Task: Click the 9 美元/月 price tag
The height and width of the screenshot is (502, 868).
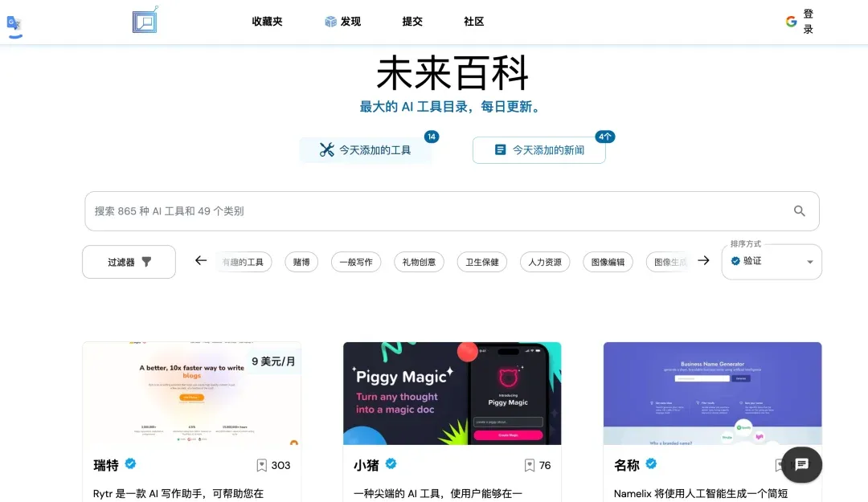Action: click(273, 361)
